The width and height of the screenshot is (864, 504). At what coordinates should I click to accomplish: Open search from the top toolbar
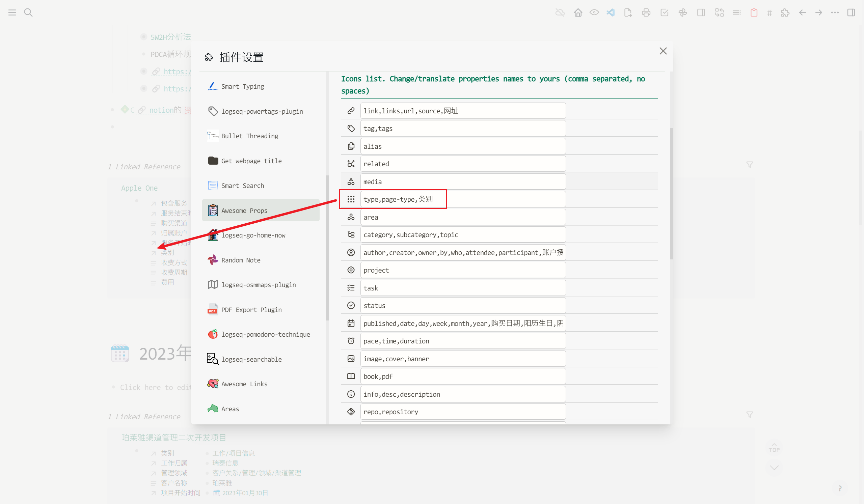[29, 12]
